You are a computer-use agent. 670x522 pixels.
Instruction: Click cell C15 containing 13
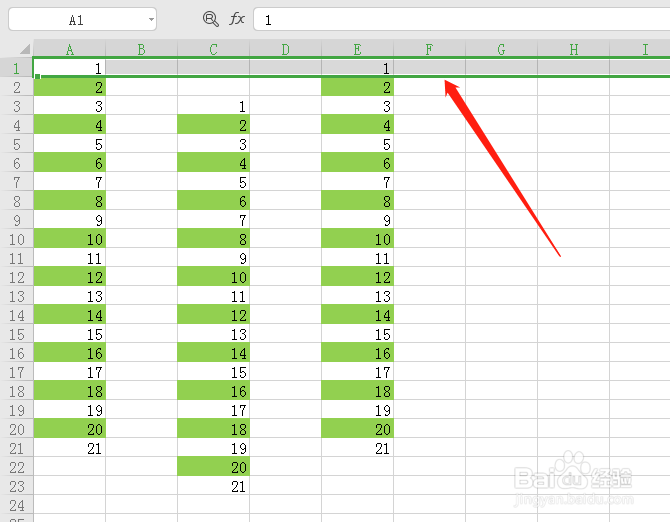click(x=213, y=334)
